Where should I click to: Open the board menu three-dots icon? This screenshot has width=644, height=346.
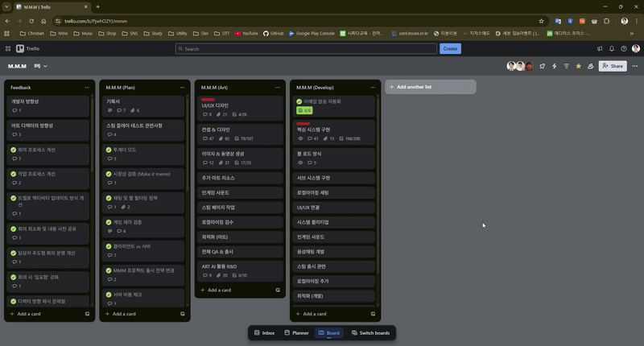pos(635,66)
